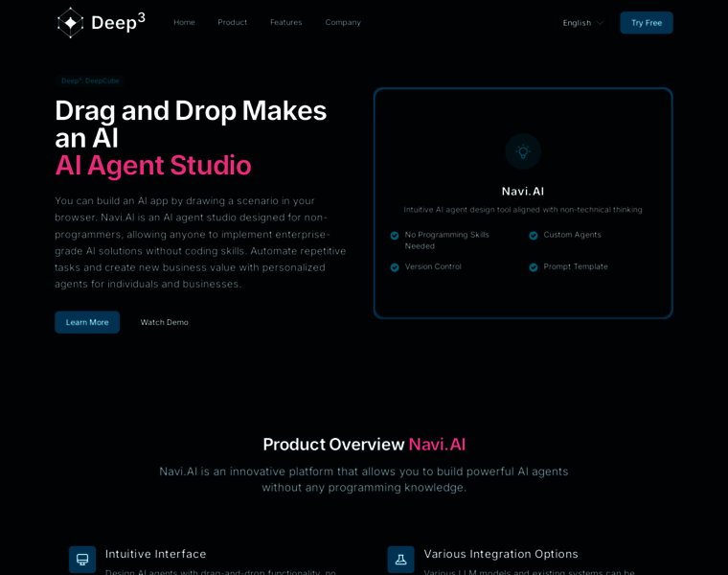Click the Watch Demo link
The height and width of the screenshot is (575, 728).
[165, 322]
